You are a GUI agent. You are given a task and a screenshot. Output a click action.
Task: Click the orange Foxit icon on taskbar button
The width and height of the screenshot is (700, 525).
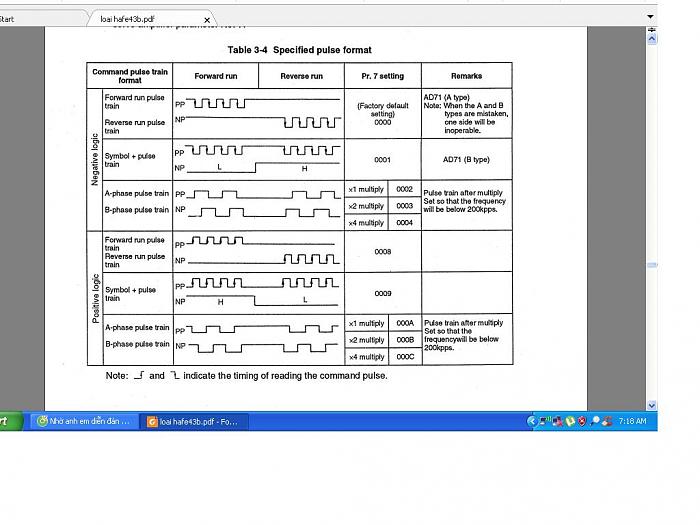click(152, 421)
